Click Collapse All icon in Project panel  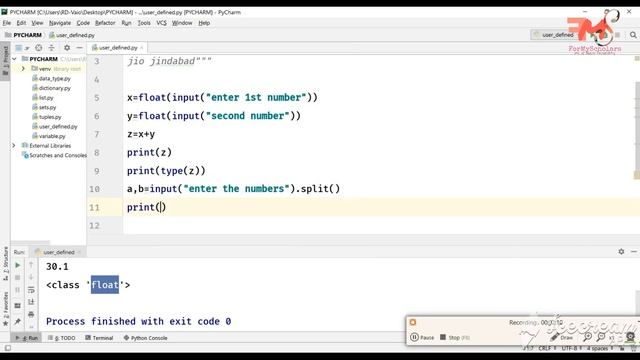click(x=51, y=48)
